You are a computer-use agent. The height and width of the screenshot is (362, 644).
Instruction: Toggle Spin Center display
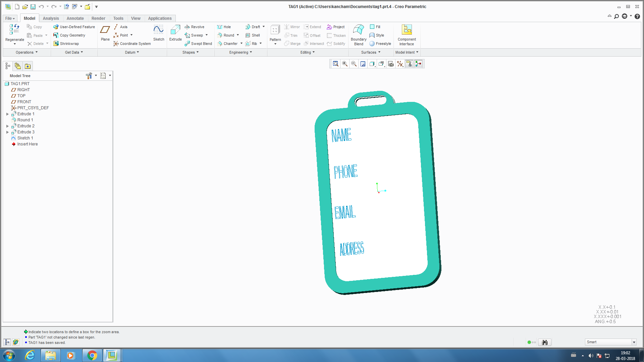418,64
